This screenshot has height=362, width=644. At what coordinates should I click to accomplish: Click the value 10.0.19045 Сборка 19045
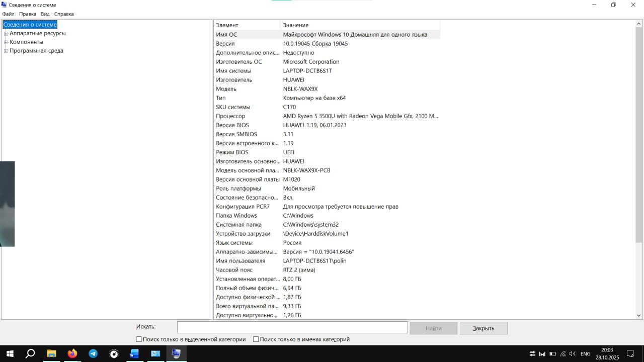tap(315, 44)
